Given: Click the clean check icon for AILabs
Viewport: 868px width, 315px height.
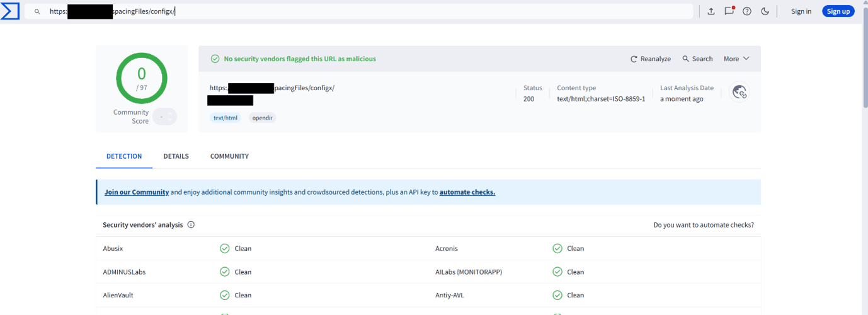Looking at the screenshot, I should [x=557, y=272].
